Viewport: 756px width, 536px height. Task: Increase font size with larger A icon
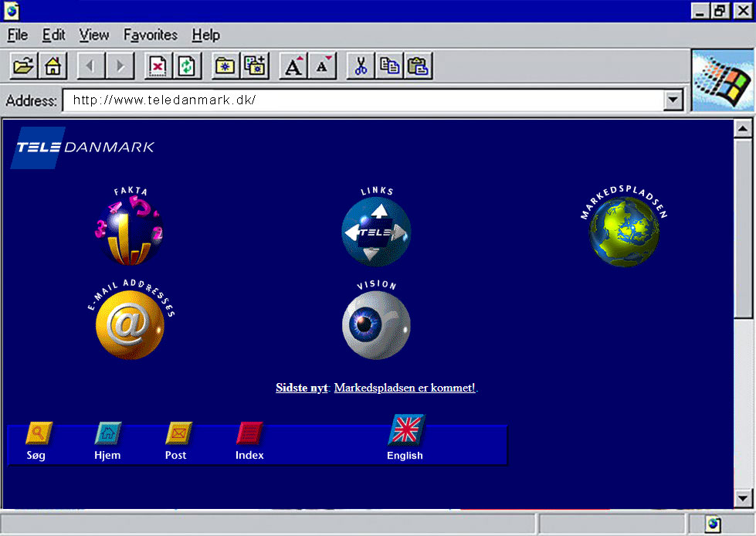pos(293,66)
